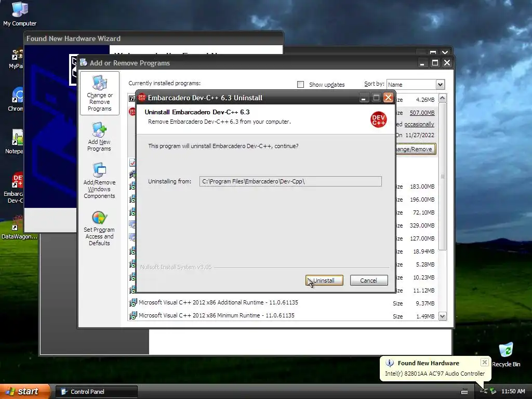
Task: Expand the Sort by Name dropdown
Action: (x=440, y=85)
